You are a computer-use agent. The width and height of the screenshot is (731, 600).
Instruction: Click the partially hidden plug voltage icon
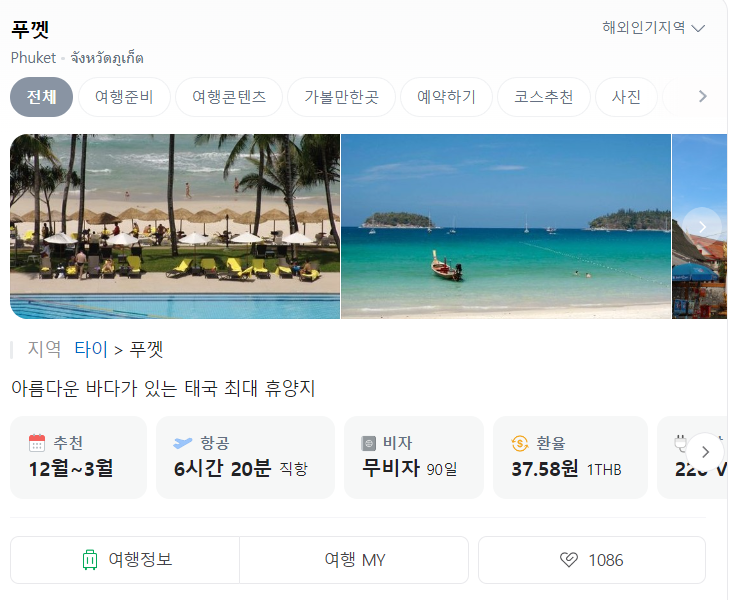pos(680,443)
